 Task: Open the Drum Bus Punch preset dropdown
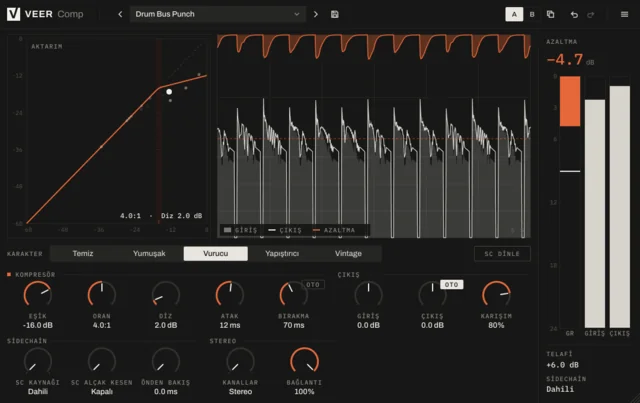pos(218,14)
